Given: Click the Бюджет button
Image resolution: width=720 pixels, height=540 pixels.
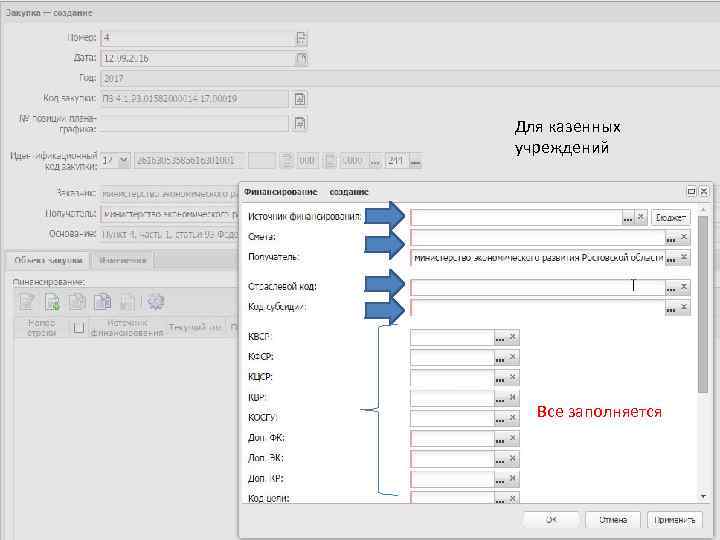Looking at the screenshot, I should click(x=671, y=217).
